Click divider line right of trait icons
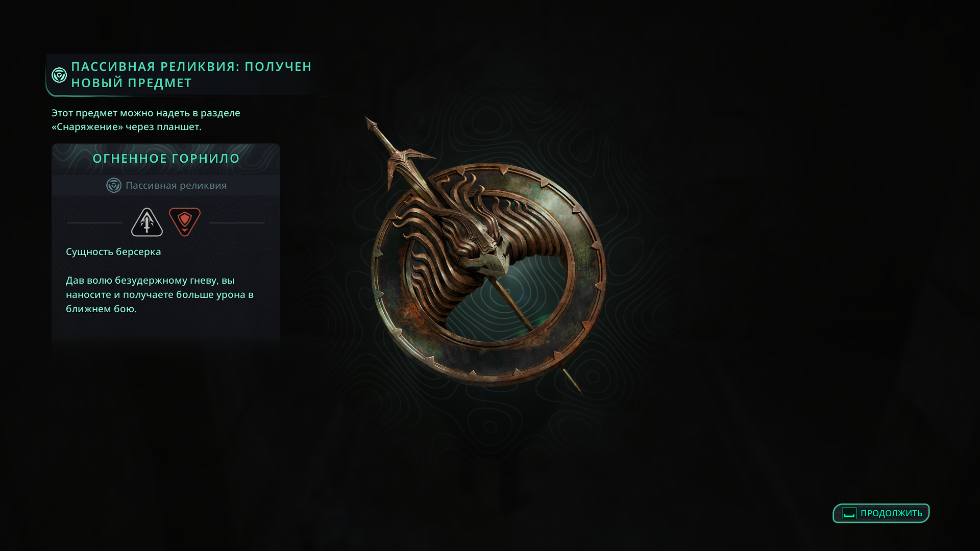Image resolution: width=980 pixels, height=551 pixels. [237, 223]
